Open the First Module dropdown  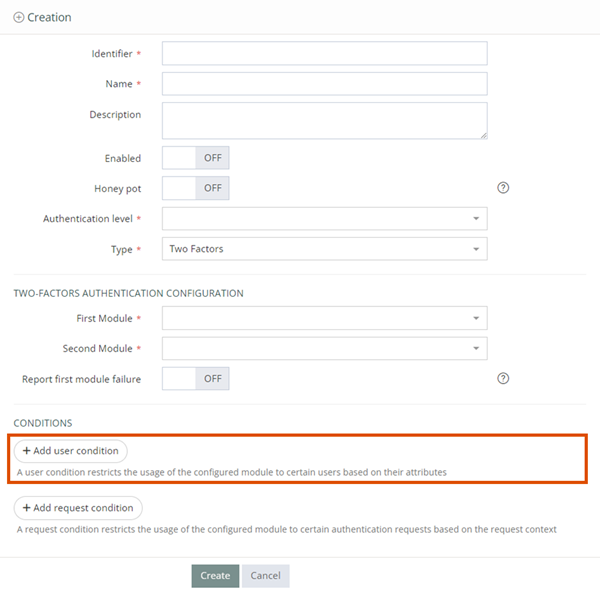click(324, 318)
